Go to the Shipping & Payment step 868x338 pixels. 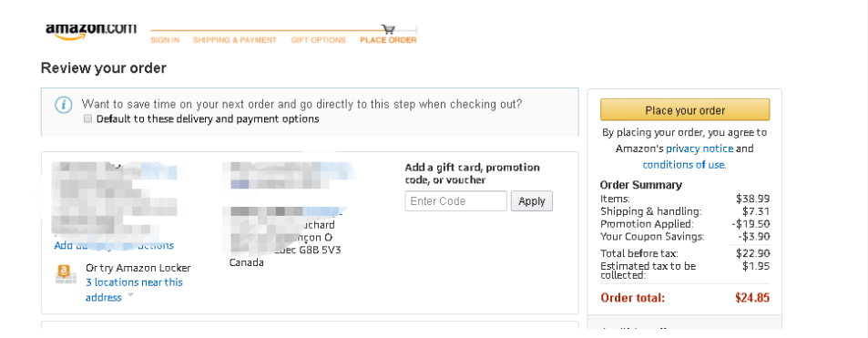coord(235,40)
